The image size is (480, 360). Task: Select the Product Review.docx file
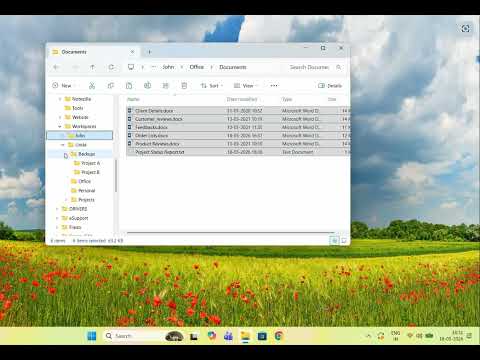click(238, 144)
